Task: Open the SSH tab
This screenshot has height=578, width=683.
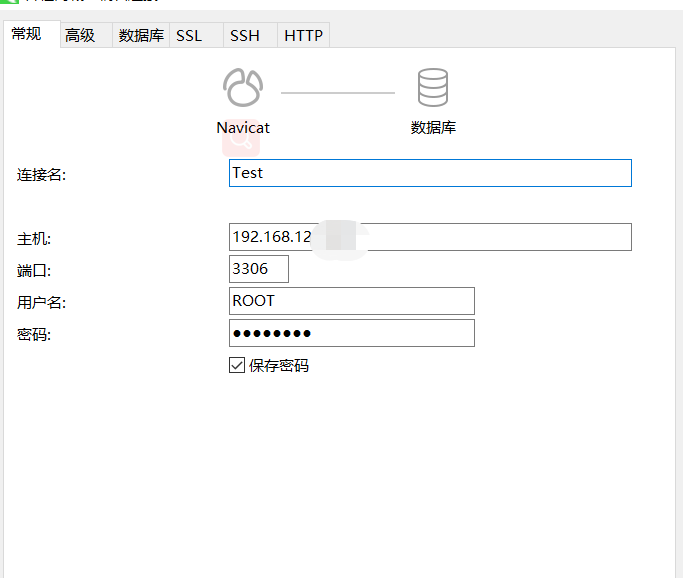Action: 245,36
